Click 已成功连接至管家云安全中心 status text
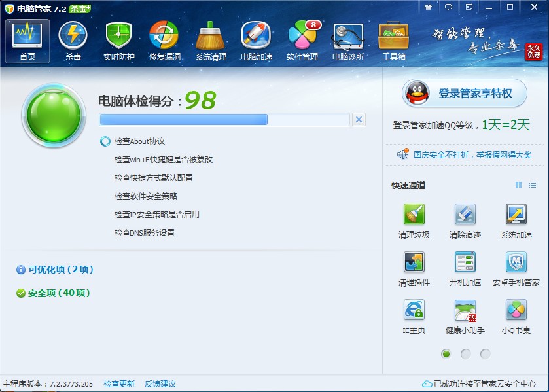 click(485, 384)
